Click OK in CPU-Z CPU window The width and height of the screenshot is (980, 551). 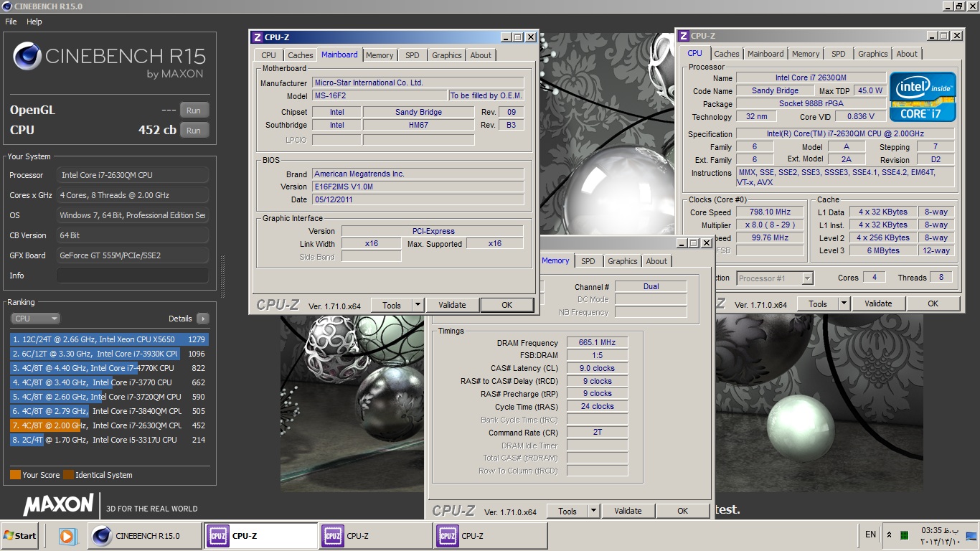pyautogui.click(x=933, y=303)
